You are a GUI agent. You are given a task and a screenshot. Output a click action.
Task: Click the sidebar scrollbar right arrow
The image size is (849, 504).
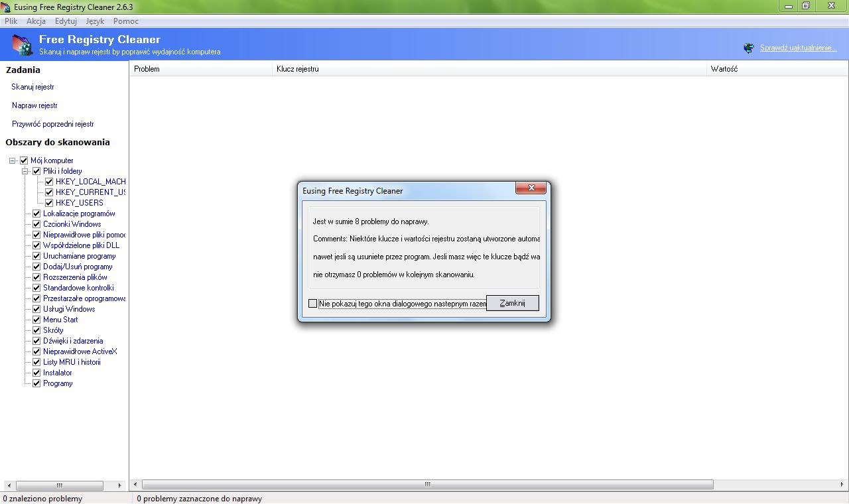click(x=120, y=485)
